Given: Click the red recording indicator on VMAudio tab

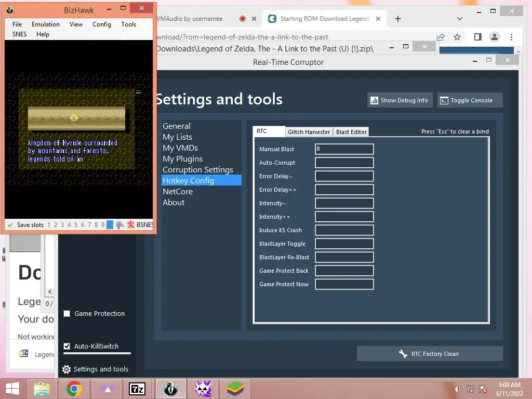Looking at the screenshot, I should pos(242,19).
